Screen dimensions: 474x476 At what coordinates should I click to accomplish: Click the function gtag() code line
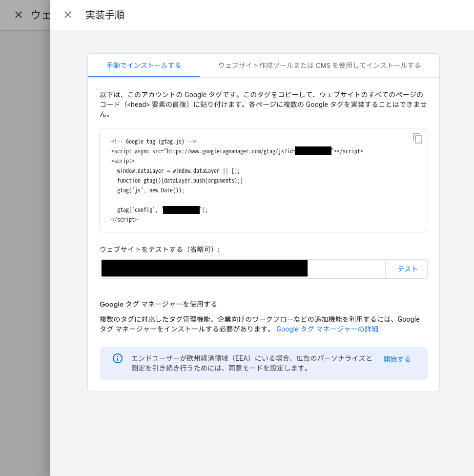click(x=180, y=181)
